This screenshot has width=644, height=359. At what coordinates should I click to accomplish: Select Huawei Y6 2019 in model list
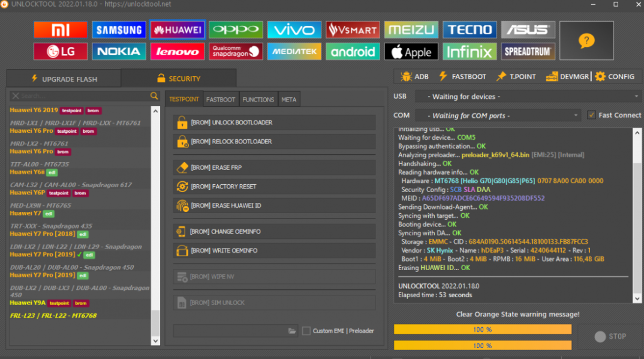(x=34, y=110)
